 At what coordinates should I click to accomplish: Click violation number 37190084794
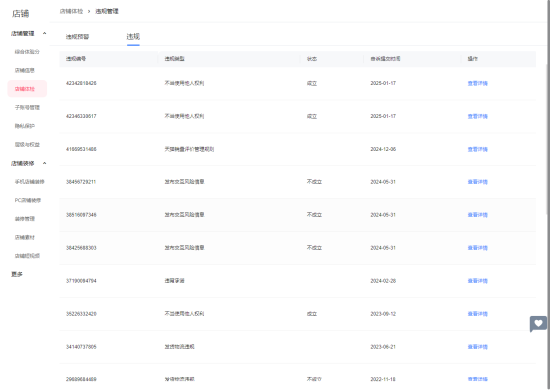[x=81, y=281]
